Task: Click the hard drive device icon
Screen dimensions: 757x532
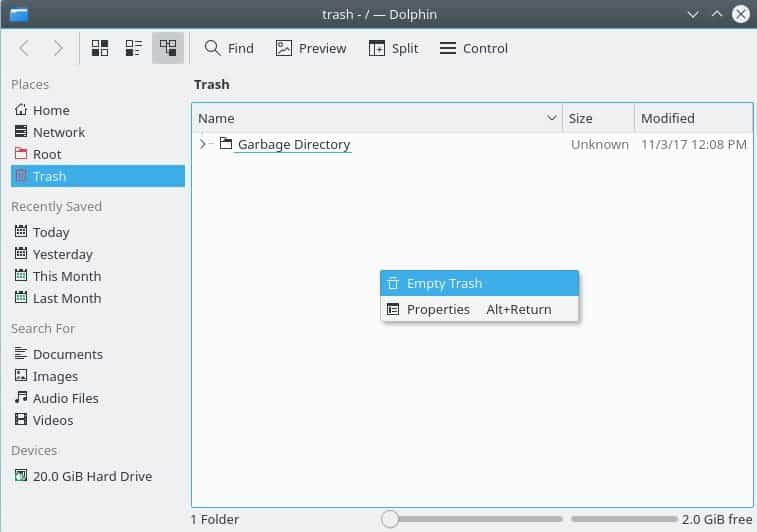Action: pos(21,475)
